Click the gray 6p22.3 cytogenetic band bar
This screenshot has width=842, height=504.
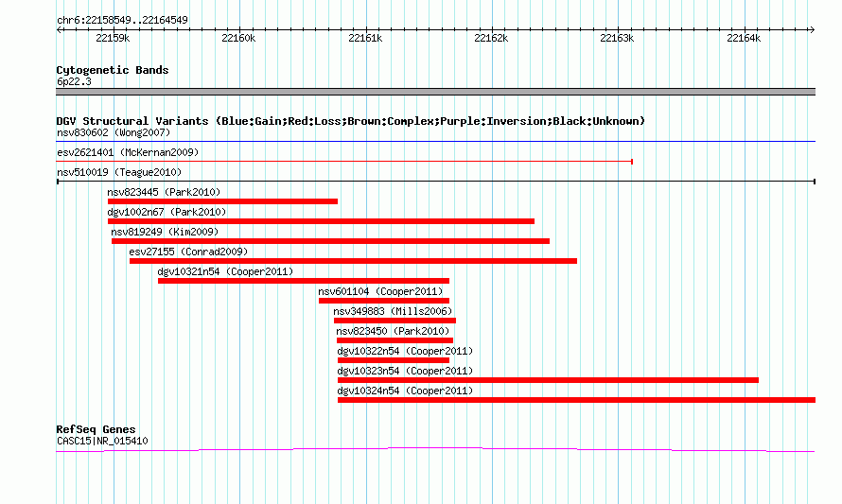coord(435,92)
